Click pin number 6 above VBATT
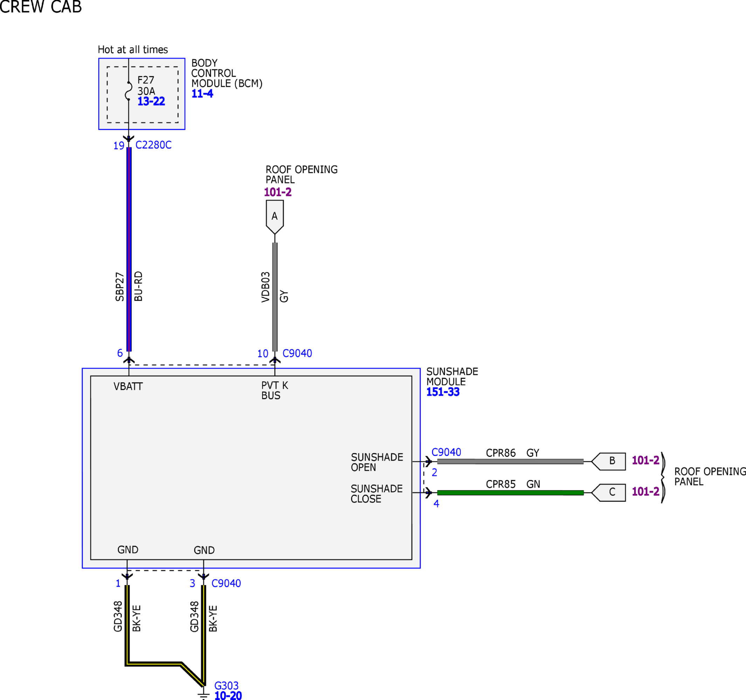This screenshot has height=700, width=746. coord(120,353)
